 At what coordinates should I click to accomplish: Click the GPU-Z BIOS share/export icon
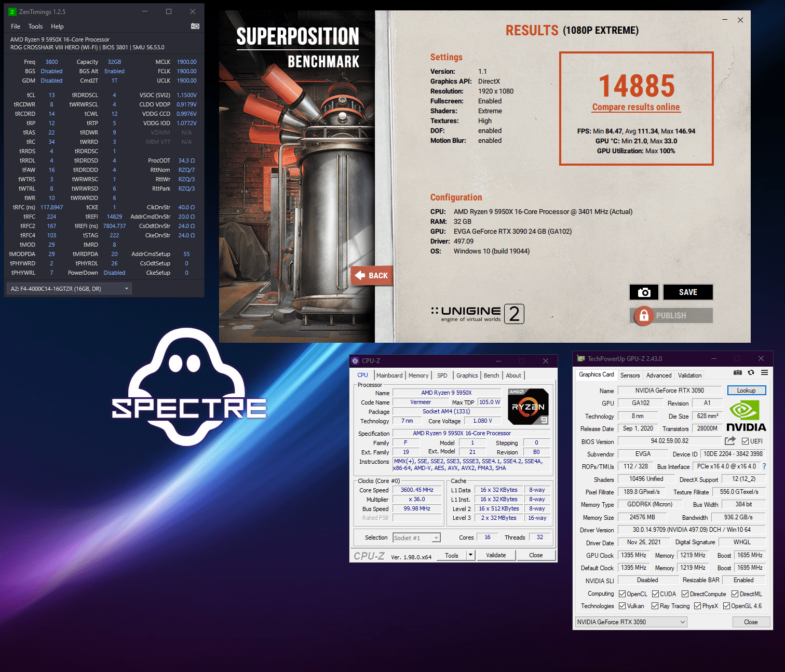[x=730, y=441]
